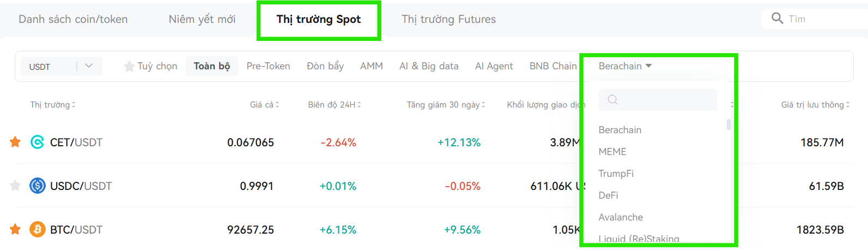Toggle favorite star for USDC/USDT

pyautogui.click(x=15, y=186)
